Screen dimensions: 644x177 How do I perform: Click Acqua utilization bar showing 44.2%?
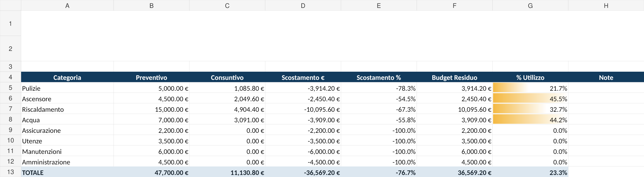[530, 120]
